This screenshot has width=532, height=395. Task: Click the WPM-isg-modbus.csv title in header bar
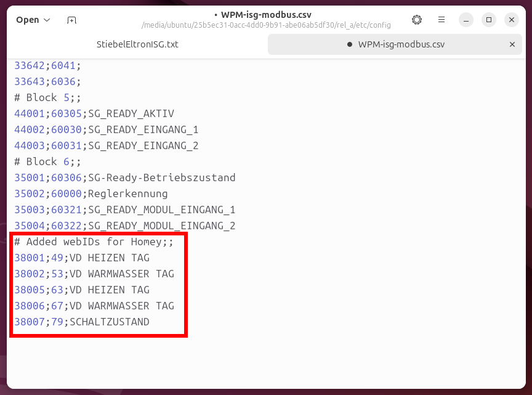pyautogui.click(x=265, y=14)
